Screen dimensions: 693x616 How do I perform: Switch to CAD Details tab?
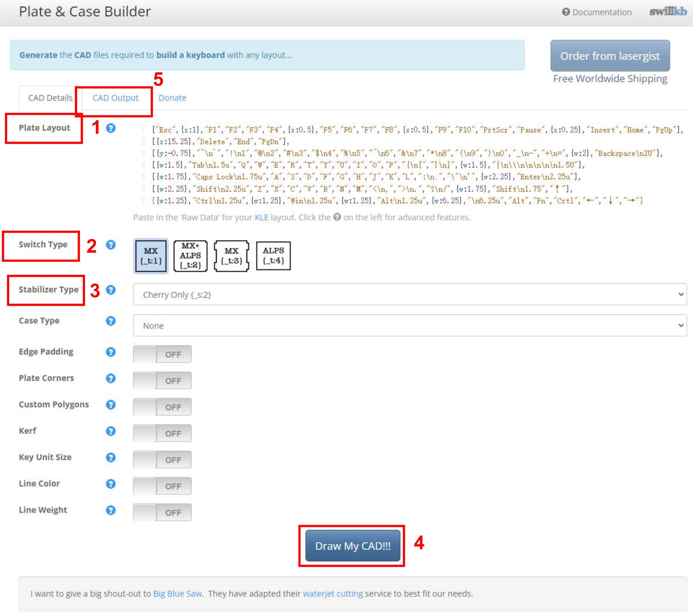(50, 98)
